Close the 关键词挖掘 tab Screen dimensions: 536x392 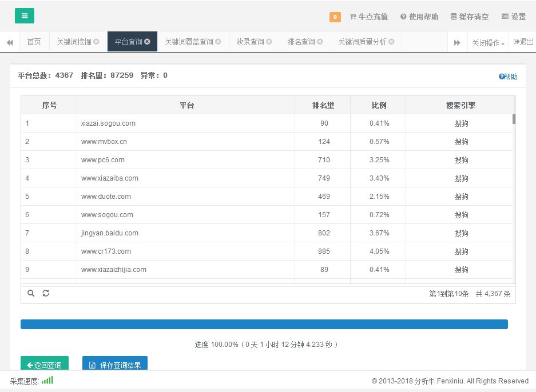[x=96, y=42]
